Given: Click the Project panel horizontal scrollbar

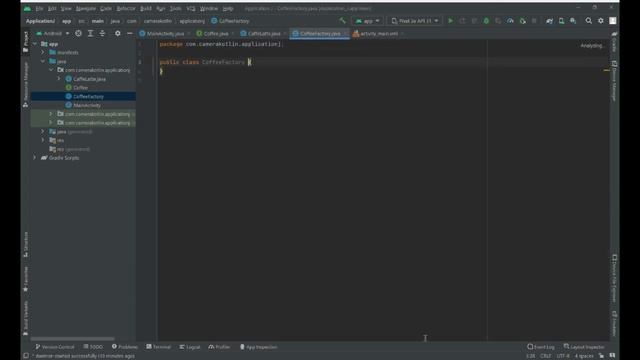Looking at the screenshot, I should tap(72, 338).
